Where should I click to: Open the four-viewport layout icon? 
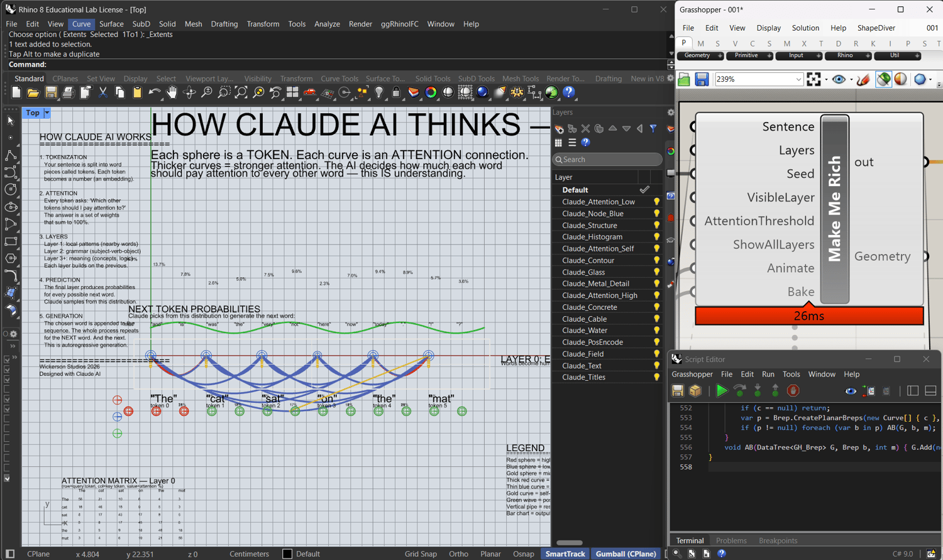pyautogui.click(x=292, y=93)
